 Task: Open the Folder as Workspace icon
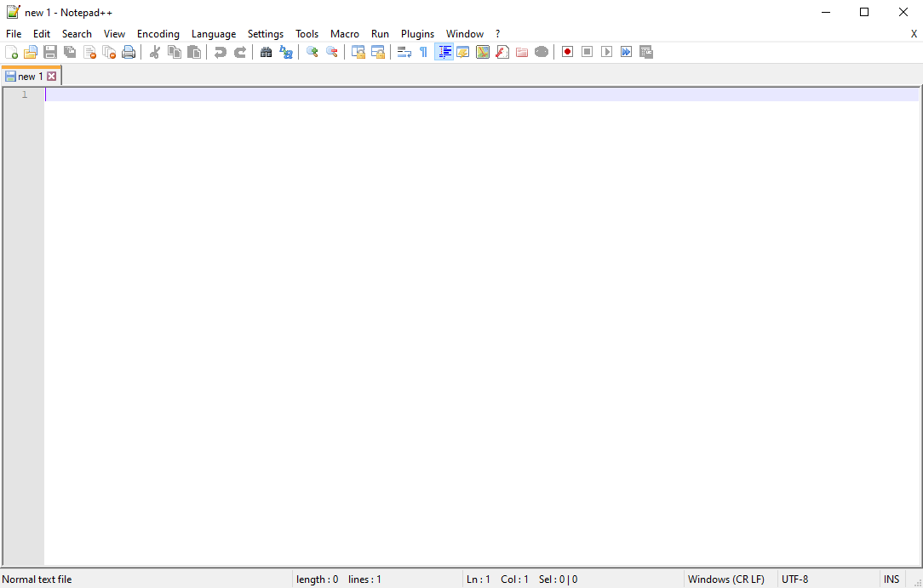pyautogui.click(x=522, y=52)
